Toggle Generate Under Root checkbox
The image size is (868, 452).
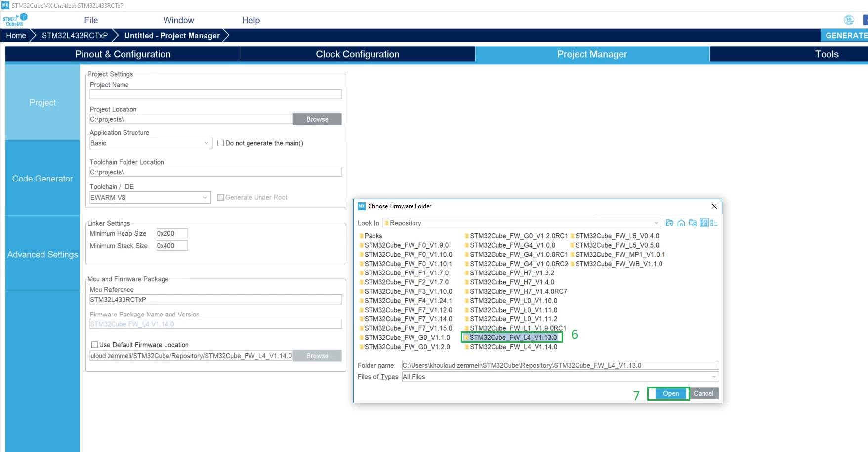[221, 197]
